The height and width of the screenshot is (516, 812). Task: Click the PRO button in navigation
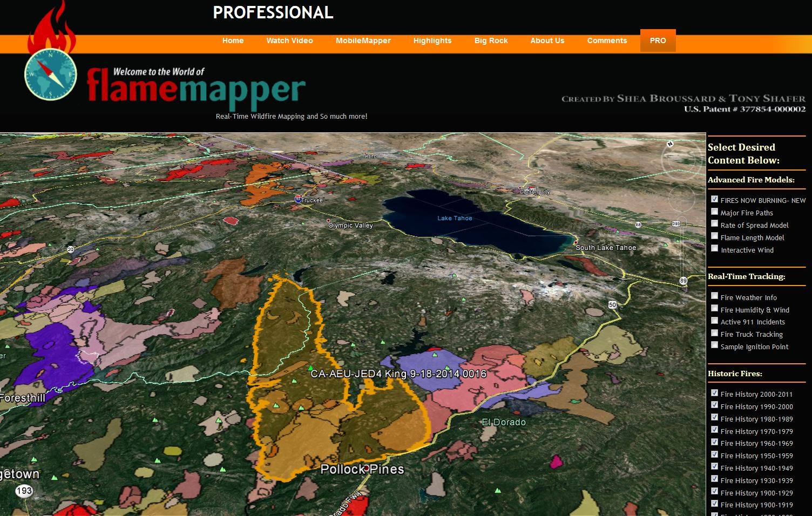(x=658, y=40)
